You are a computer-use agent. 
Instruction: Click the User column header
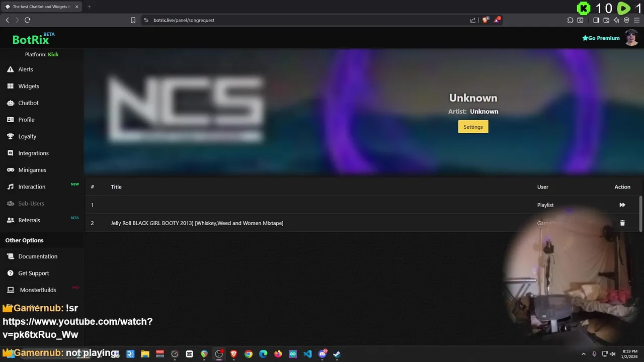pyautogui.click(x=542, y=187)
